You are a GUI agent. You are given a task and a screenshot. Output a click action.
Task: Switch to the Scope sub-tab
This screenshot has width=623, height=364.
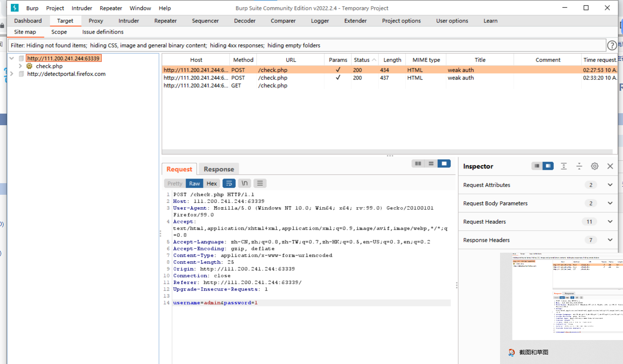(x=59, y=32)
